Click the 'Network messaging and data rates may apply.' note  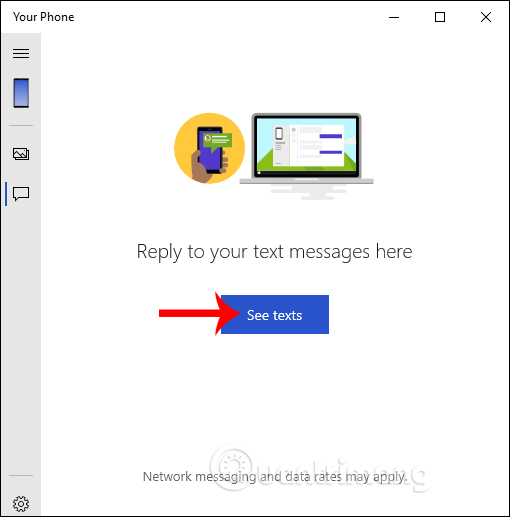pyautogui.click(x=275, y=477)
